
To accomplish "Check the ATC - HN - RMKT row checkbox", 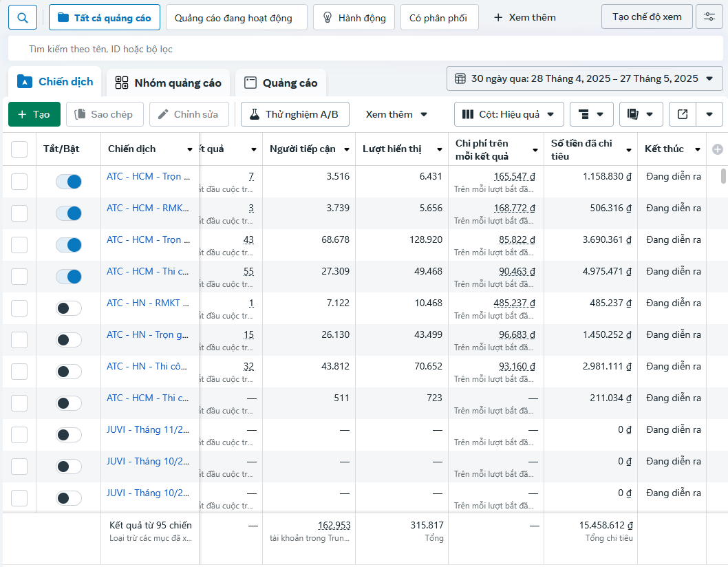I will (x=19, y=308).
